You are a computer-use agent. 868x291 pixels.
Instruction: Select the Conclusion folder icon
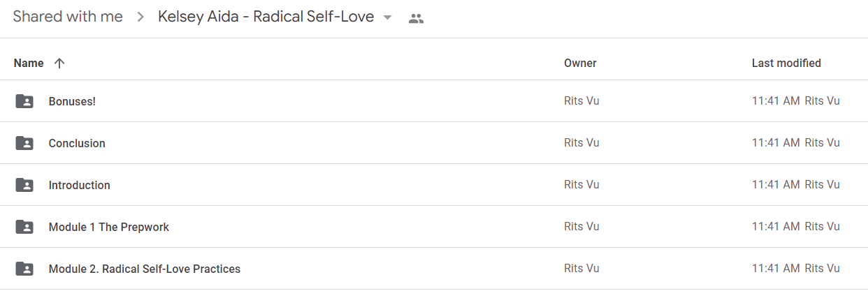[24, 143]
